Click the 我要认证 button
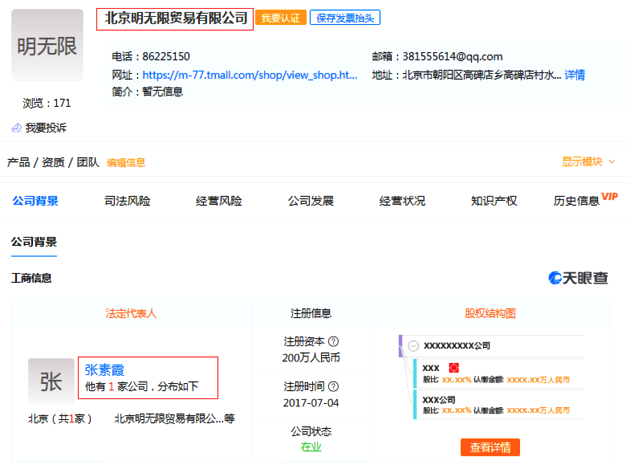The image size is (630, 465). (281, 18)
